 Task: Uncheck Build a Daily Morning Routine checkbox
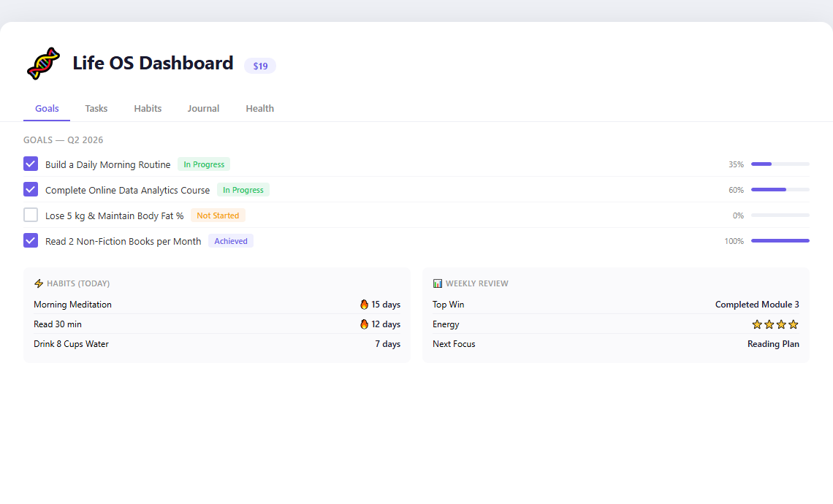coord(31,164)
